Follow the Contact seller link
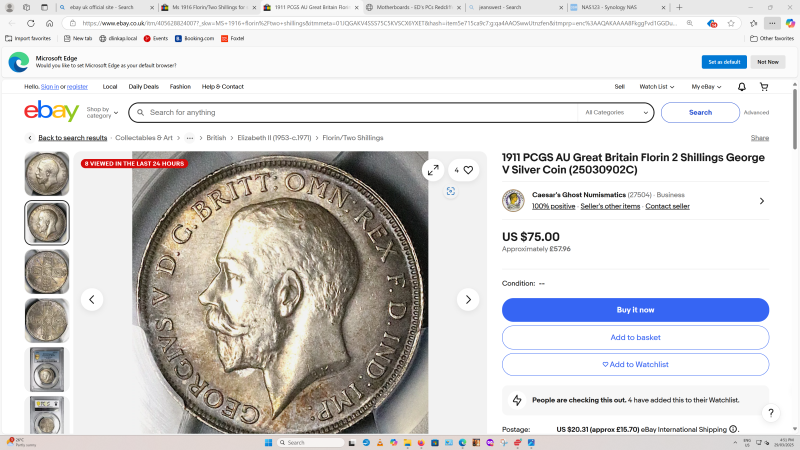This screenshot has width=800, height=450. pos(667,206)
